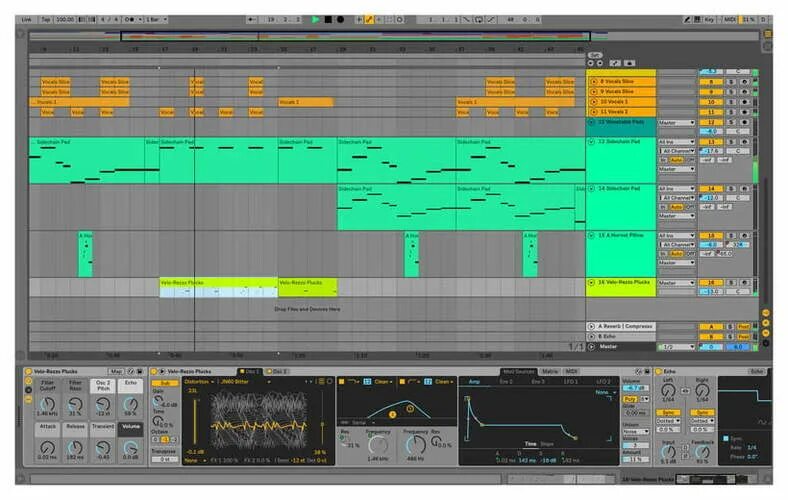Image resolution: width=788 pixels, height=500 pixels.
Task: Arm the 8 Vocals Slice track
Action: (744, 81)
